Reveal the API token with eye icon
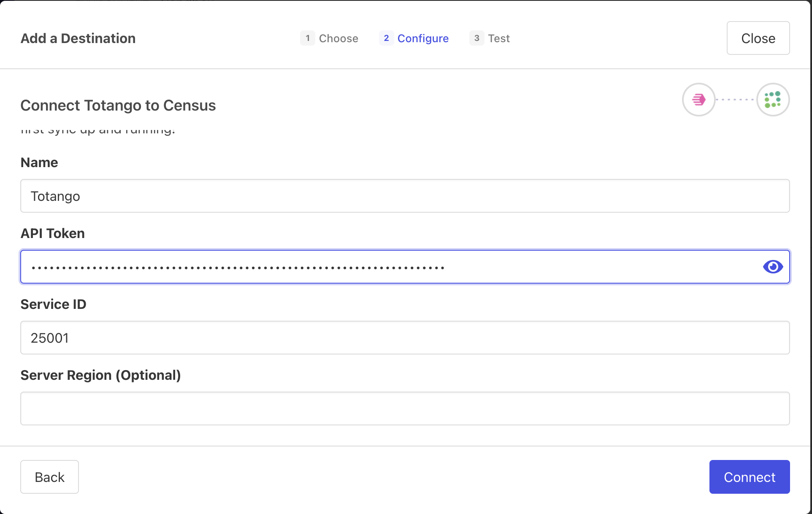Image resolution: width=812 pixels, height=514 pixels. (773, 267)
